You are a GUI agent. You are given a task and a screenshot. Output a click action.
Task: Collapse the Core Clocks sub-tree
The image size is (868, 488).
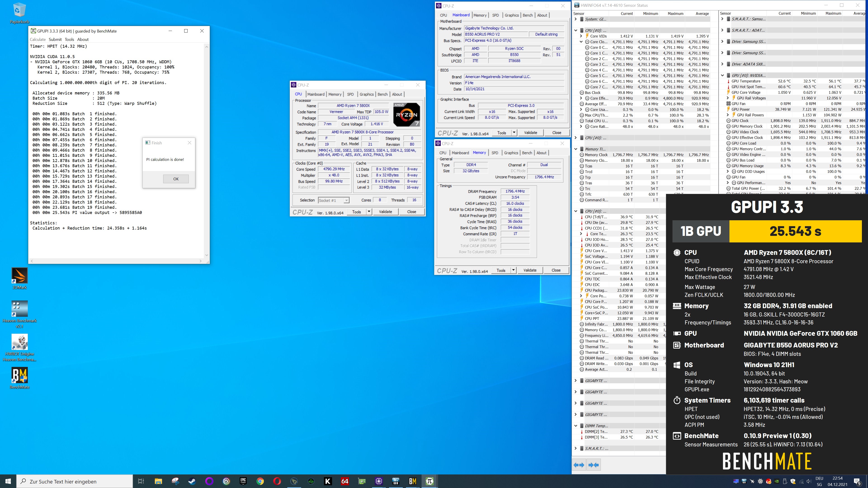581,42
